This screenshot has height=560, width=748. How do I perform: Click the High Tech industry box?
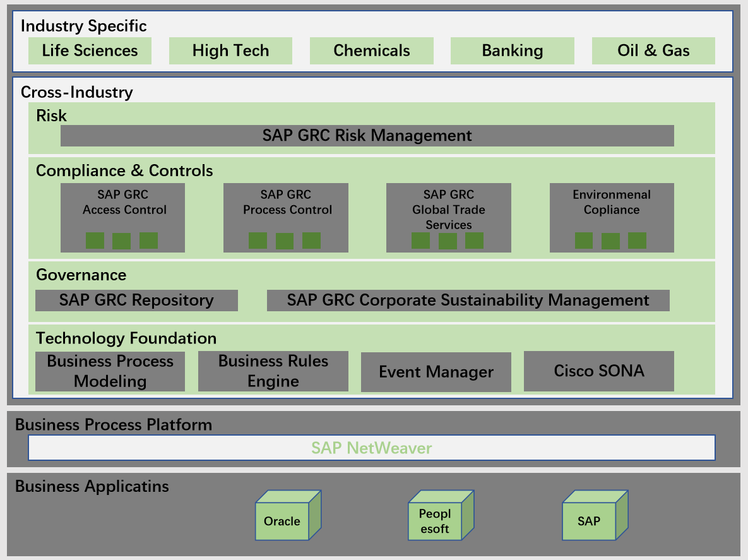230,51
